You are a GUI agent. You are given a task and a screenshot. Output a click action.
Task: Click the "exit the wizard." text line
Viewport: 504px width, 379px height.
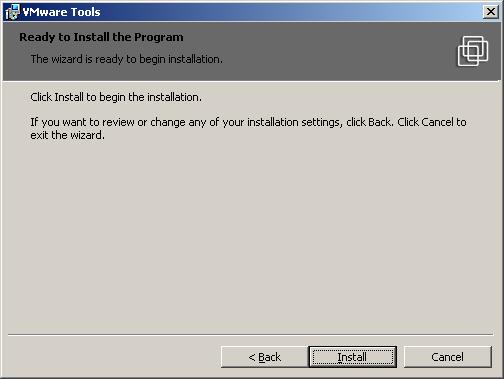(x=67, y=135)
